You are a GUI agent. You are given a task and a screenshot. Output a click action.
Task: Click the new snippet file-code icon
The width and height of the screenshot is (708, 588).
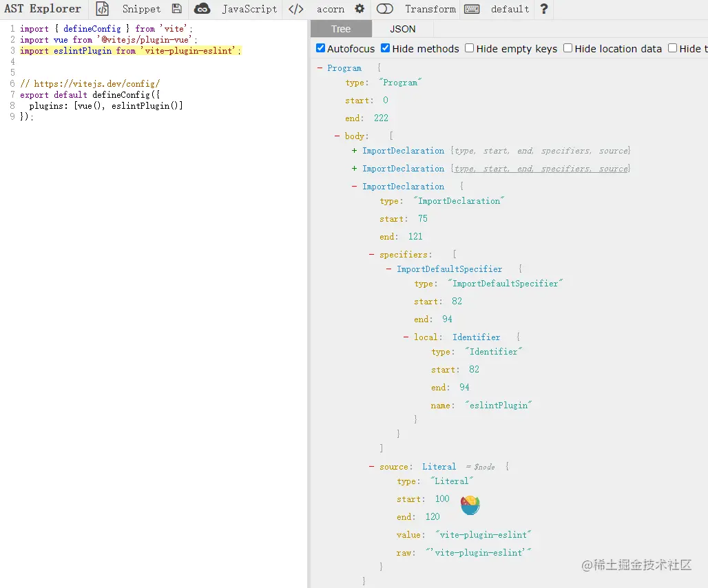click(103, 9)
